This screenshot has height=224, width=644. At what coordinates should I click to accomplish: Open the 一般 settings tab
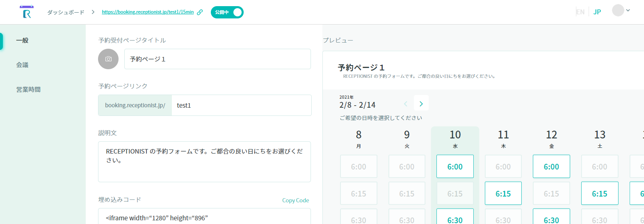pyautogui.click(x=23, y=41)
